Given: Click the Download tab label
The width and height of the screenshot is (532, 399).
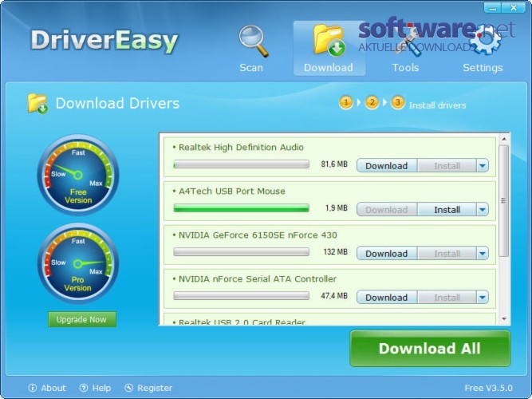Looking at the screenshot, I should (329, 68).
